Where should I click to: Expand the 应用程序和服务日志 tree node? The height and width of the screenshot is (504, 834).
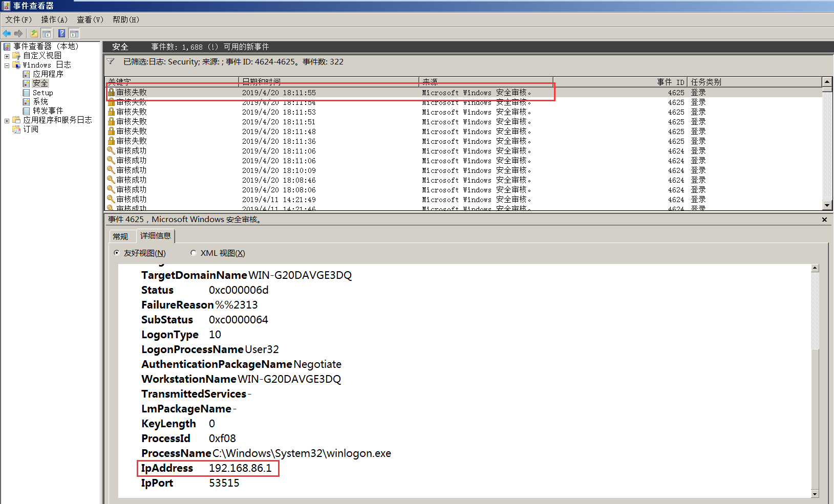(x=7, y=121)
